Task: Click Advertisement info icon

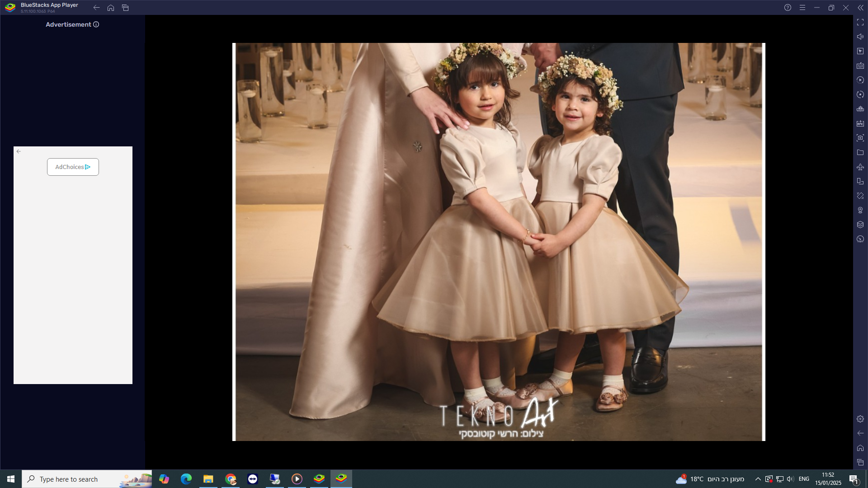Action: pos(96,24)
